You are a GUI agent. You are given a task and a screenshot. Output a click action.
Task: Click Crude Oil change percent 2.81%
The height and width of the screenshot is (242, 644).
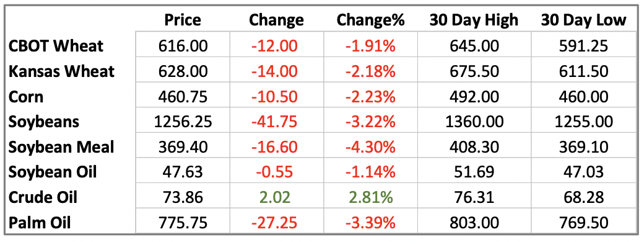click(371, 197)
